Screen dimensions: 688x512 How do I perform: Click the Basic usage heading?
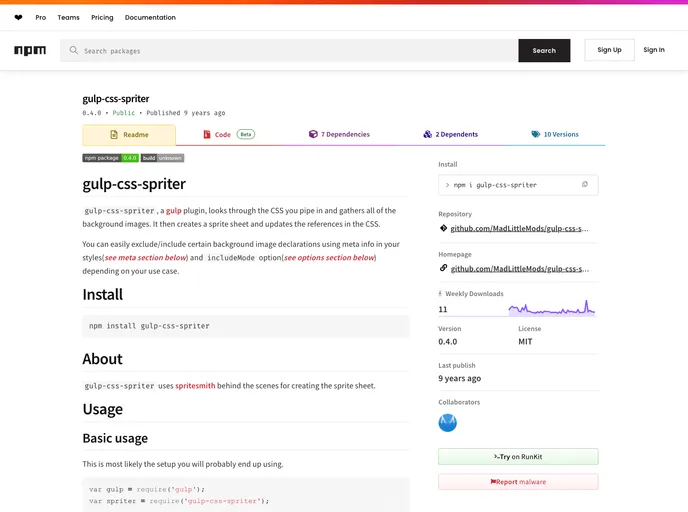115,438
